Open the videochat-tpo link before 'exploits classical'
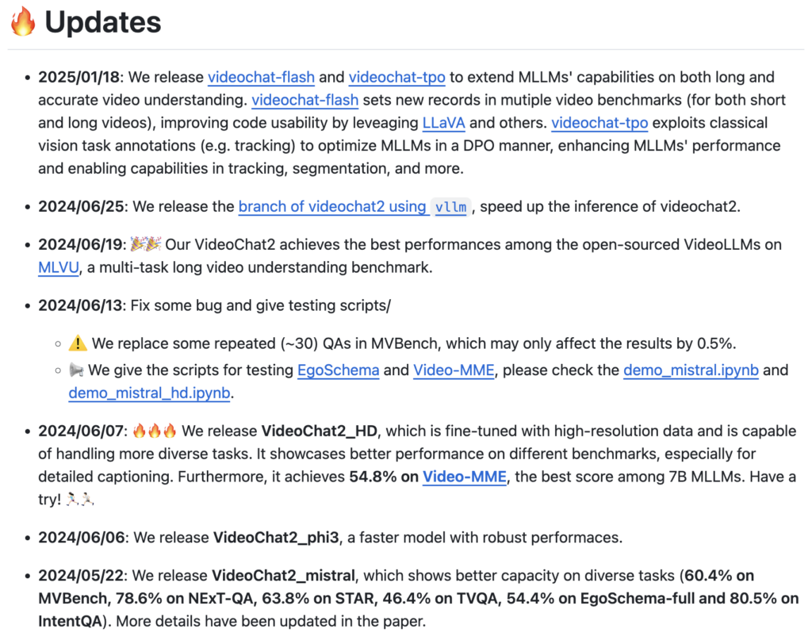The height and width of the screenshot is (644, 812). click(x=599, y=123)
